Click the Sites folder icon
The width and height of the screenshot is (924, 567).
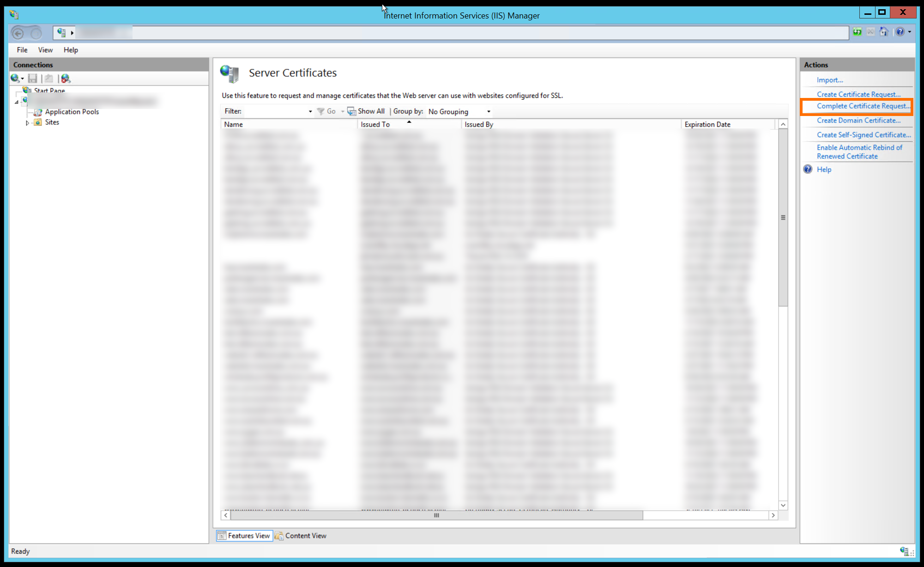click(x=38, y=122)
